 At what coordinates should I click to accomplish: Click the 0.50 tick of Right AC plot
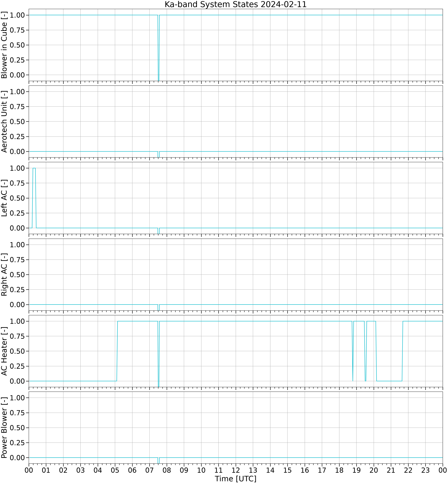pos(17,275)
